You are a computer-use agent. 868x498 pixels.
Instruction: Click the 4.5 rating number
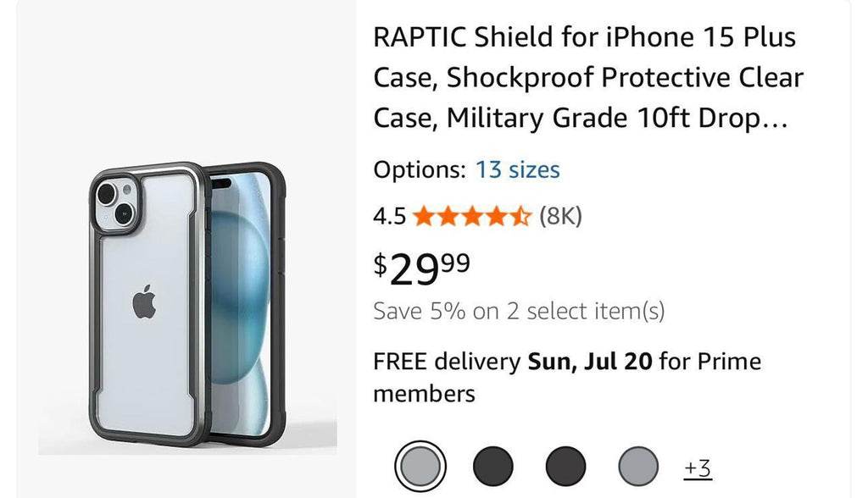pyautogui.click(x=389, y=217)
